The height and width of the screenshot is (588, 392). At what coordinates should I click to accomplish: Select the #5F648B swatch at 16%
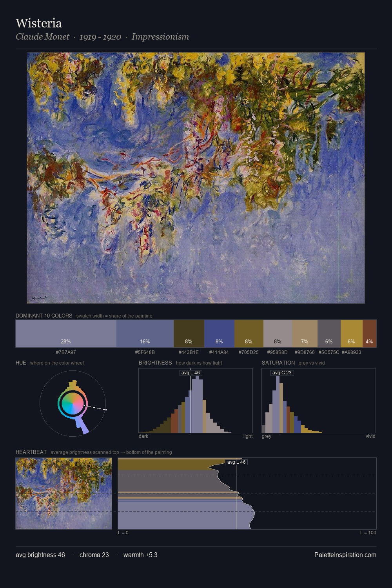pos(145,334)
